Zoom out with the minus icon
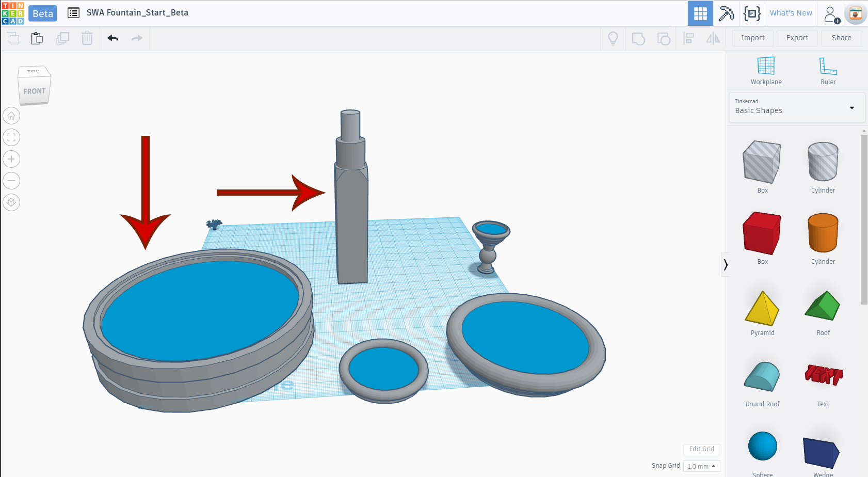Viewport: 868px width, 477px height. [11, 181]
